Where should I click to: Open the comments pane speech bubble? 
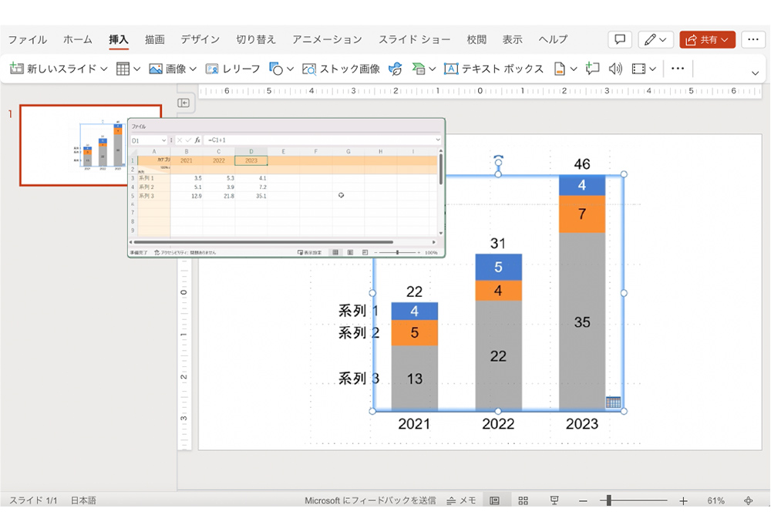coord(620,39)
